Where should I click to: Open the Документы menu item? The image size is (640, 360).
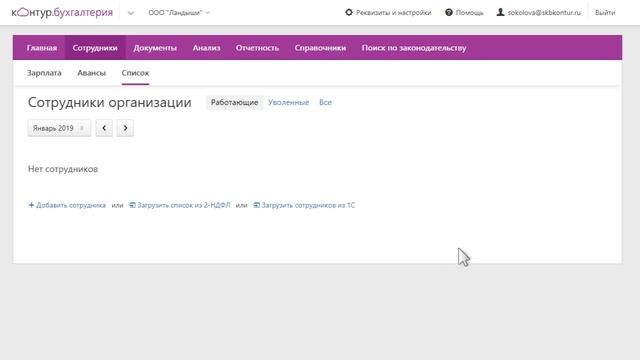155,48
